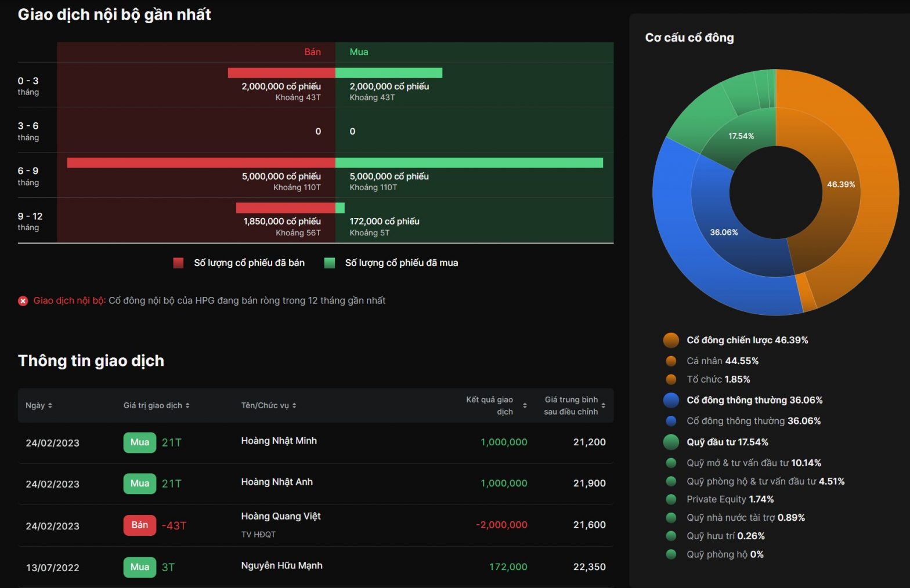Image resolution: width=910 pixels, height=588 pixels.
Task: Toggle green legend Số lượng cổ phiếu đã mua
Action: pos(329,263)
